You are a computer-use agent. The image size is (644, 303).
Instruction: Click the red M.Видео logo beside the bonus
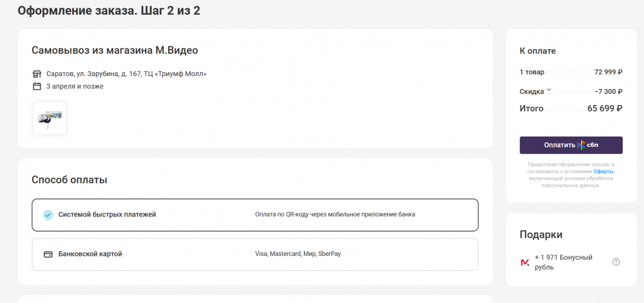tap(525, 262)
